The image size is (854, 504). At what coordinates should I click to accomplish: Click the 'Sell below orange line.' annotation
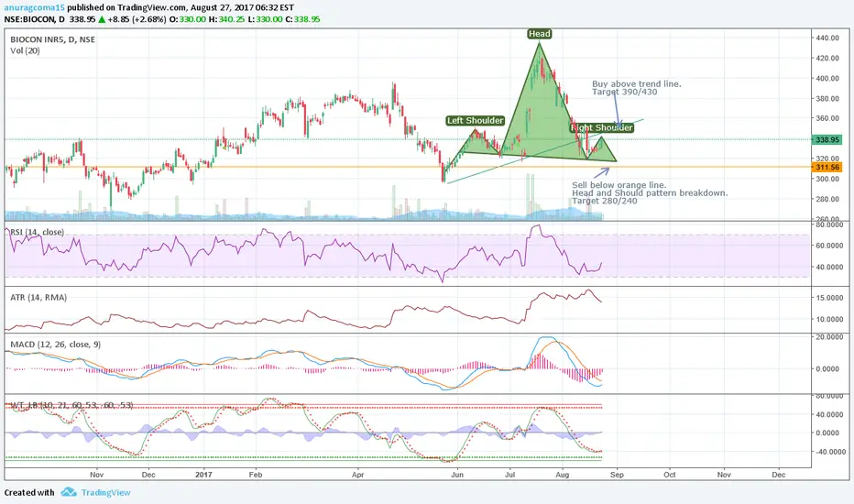[619, 185]
